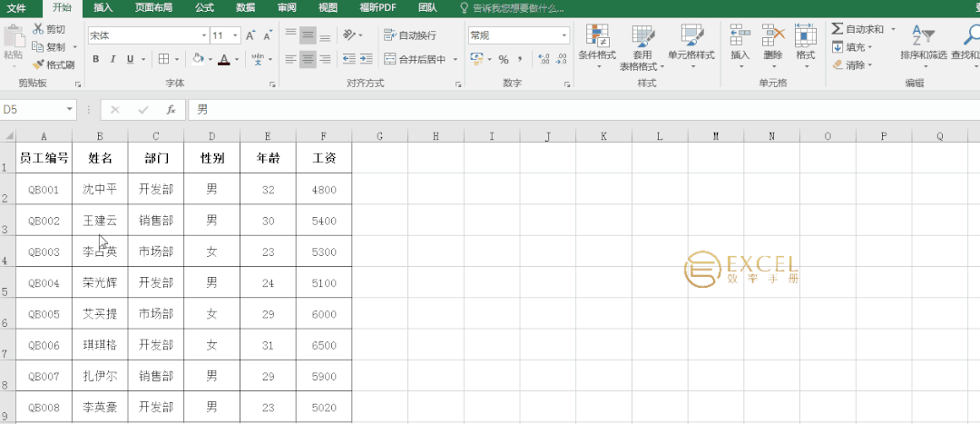980x424 pixels.
Task: Increase indent icon
Action: coord(367,59)
